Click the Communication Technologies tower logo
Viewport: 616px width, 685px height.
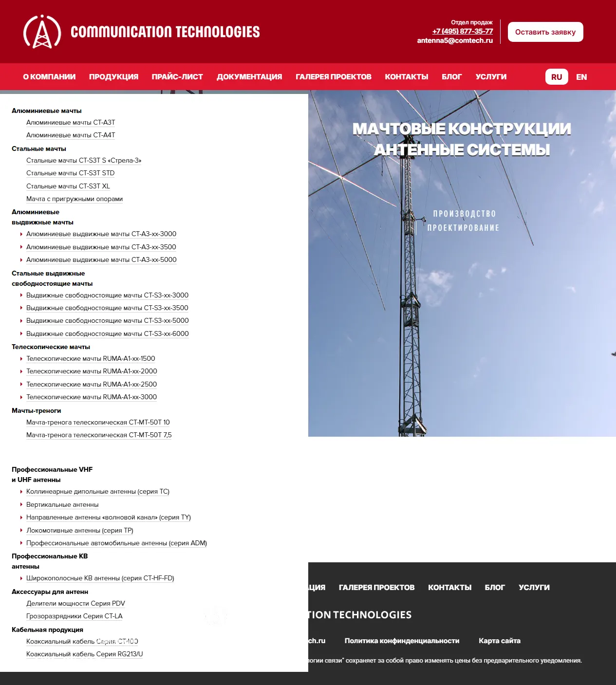[x=42, y=32]
